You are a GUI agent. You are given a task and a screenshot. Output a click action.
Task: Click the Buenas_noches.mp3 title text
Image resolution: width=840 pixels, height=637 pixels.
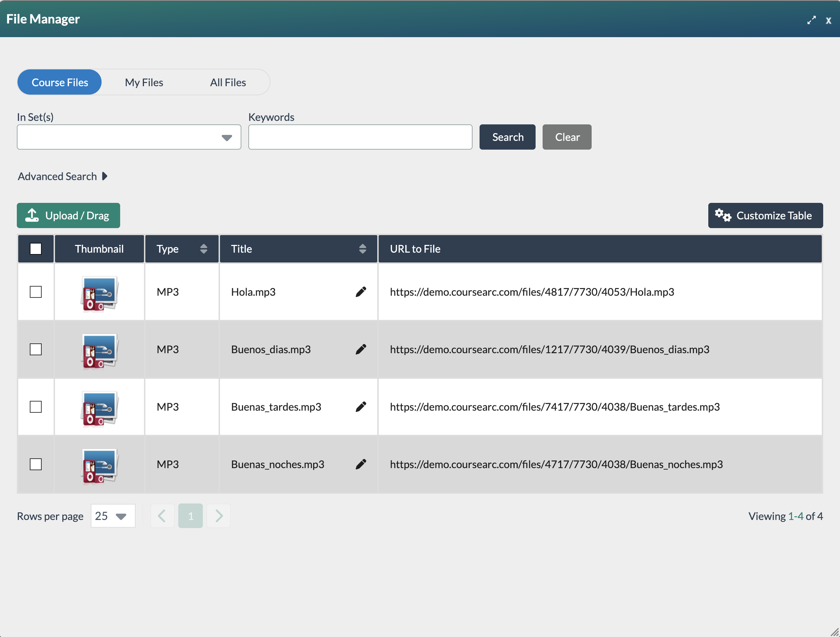277,464
